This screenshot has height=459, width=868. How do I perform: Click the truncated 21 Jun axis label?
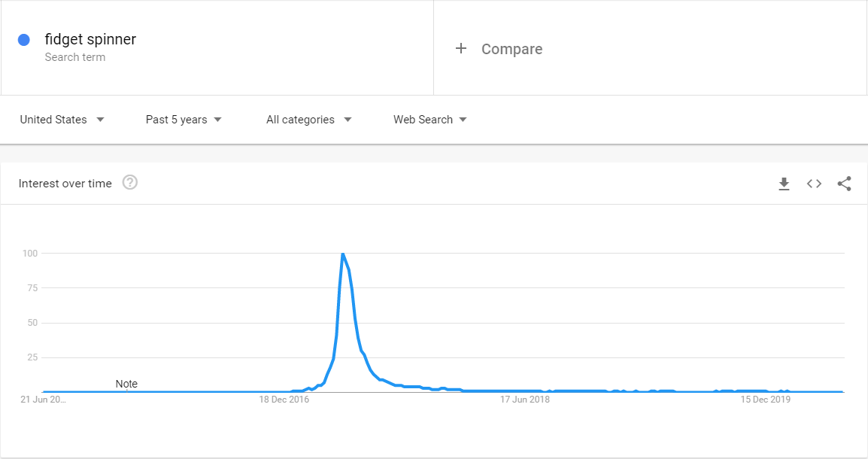[x=44, y=400]
